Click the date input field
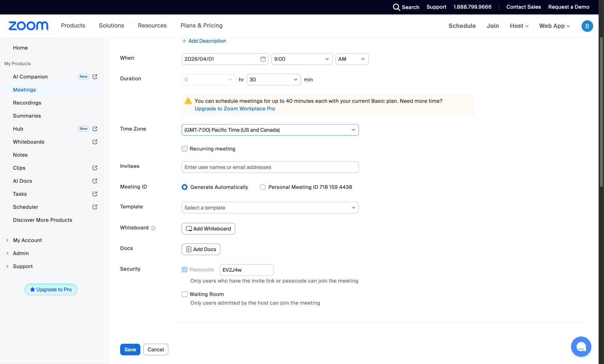Image resolution: width=604 pixels, height=364 pixels. 225,59
